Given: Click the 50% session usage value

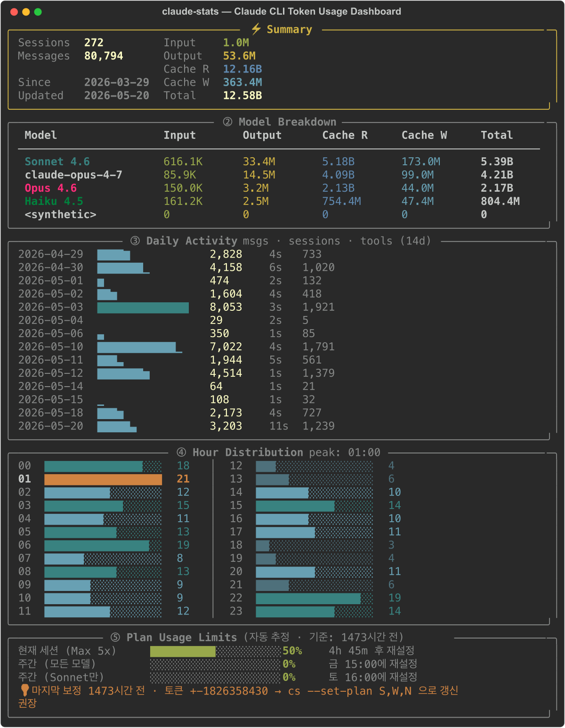Looking at the screenshot, I should (x=292, y=651).
